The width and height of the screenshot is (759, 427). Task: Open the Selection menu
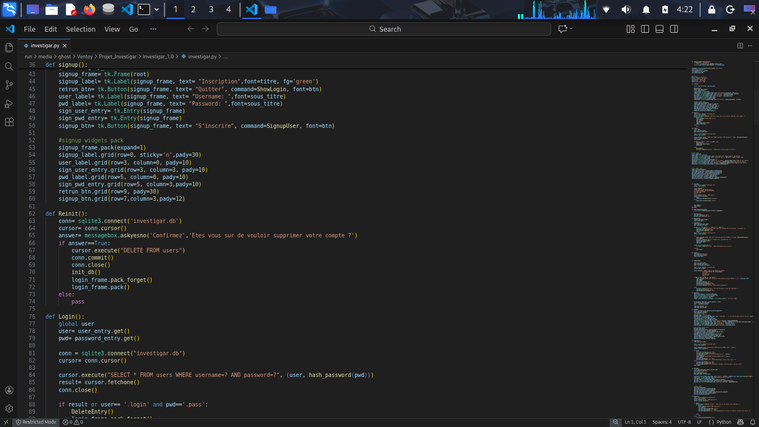click(81, 29)
